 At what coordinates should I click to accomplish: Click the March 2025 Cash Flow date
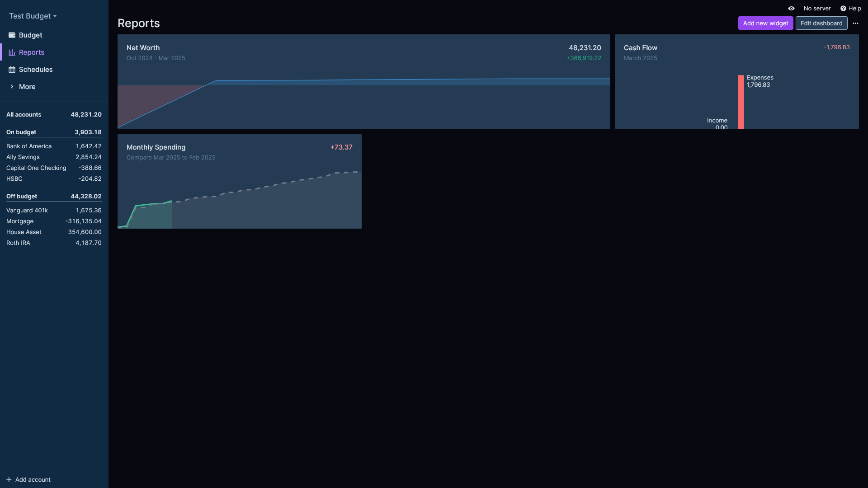pos(641,58)
